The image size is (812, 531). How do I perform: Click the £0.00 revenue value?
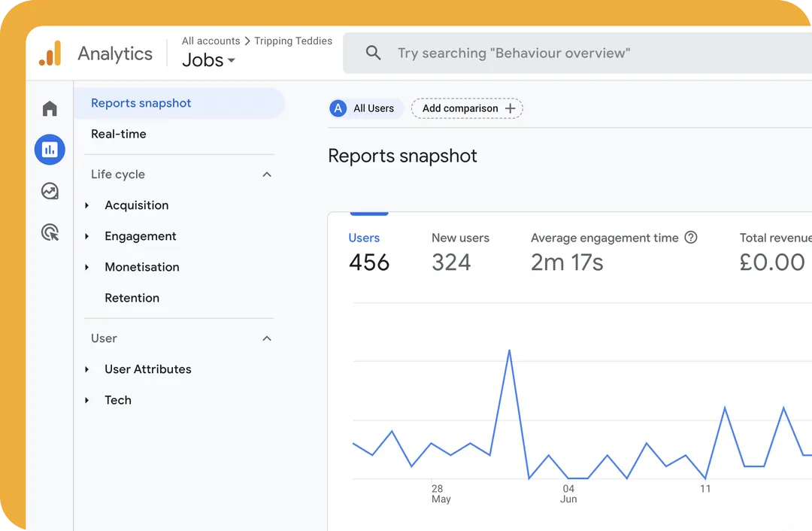pos(772,262)
